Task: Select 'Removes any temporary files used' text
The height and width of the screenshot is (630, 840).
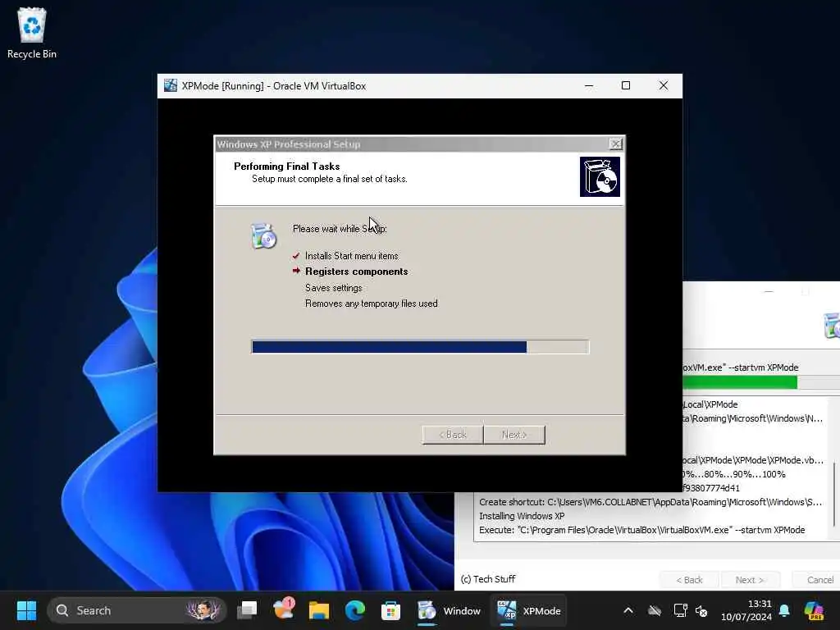Action: click(372, 304)
